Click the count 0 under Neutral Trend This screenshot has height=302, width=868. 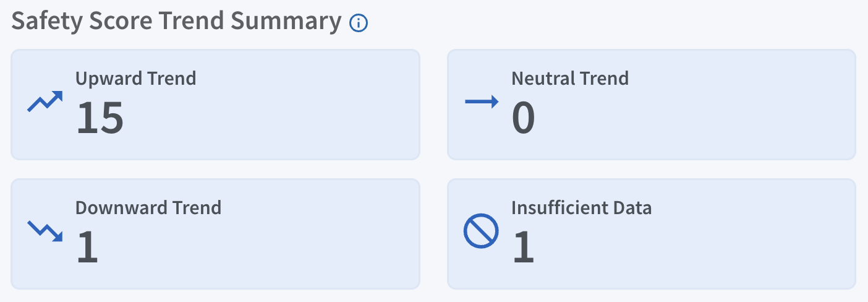click(x=523, y=118)
